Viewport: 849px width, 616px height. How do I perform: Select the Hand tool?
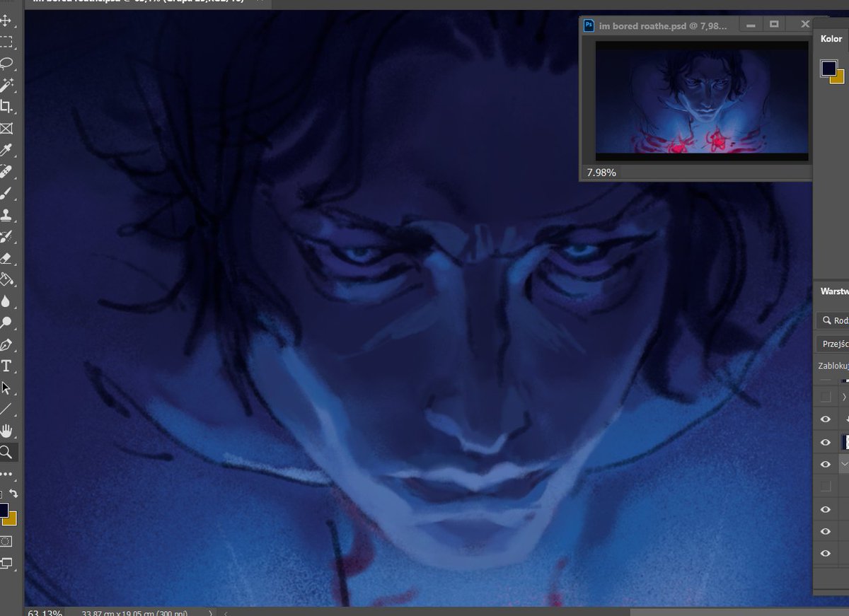(6, 431)
